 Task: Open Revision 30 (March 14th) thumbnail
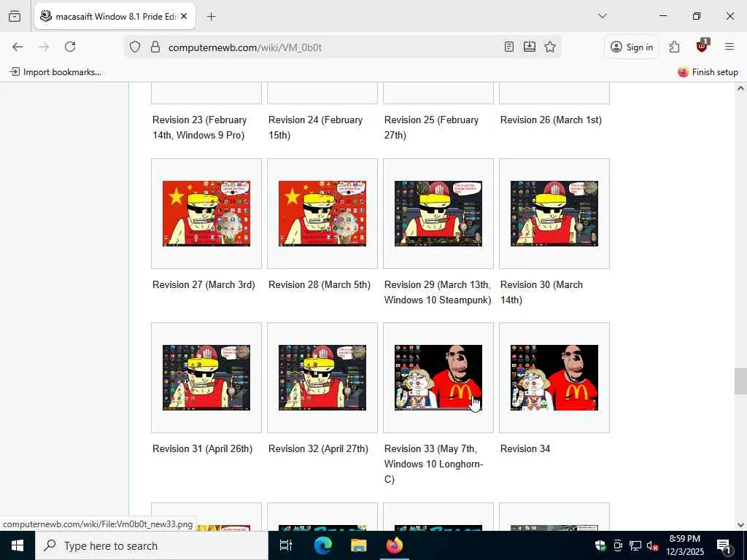pos(554,214)
